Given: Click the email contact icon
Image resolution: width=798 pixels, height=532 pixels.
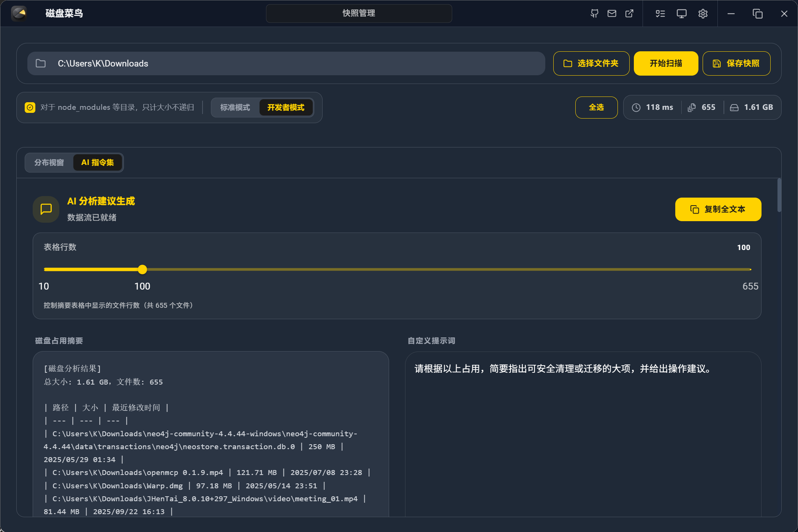Looking at the screenshot, I should click(612, 13).
